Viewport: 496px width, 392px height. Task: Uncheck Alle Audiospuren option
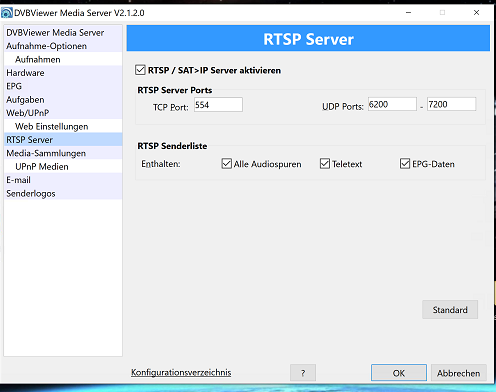[x=226, y=164]
